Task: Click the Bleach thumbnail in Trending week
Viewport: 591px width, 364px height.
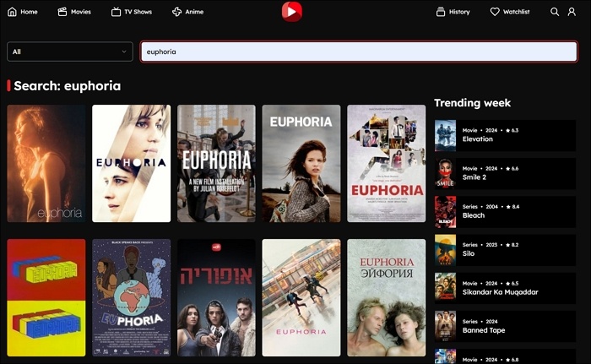Action: point(445,212)
